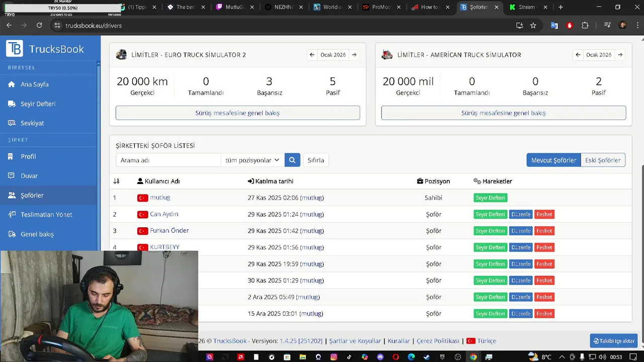
Task: Click the blue search magnifier button
Action: (292, 160)
